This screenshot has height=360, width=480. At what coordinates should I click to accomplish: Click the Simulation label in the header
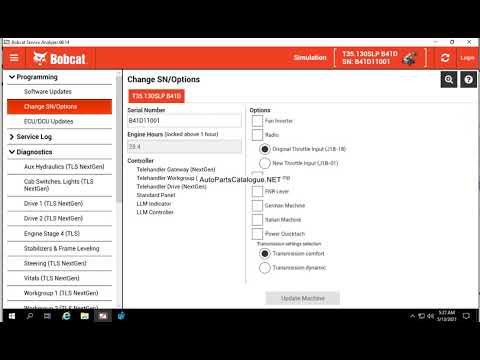coord(310,58)
